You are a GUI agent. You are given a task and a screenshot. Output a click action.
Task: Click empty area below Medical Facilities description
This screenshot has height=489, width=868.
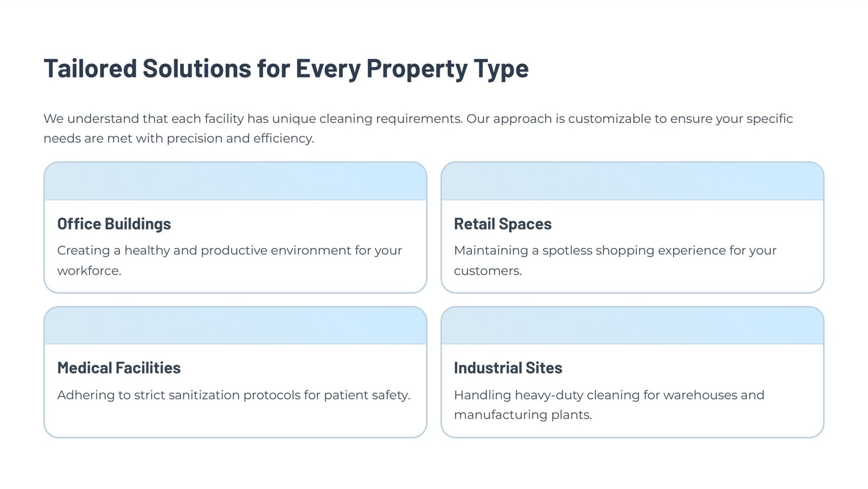click(x=235, y=421)
